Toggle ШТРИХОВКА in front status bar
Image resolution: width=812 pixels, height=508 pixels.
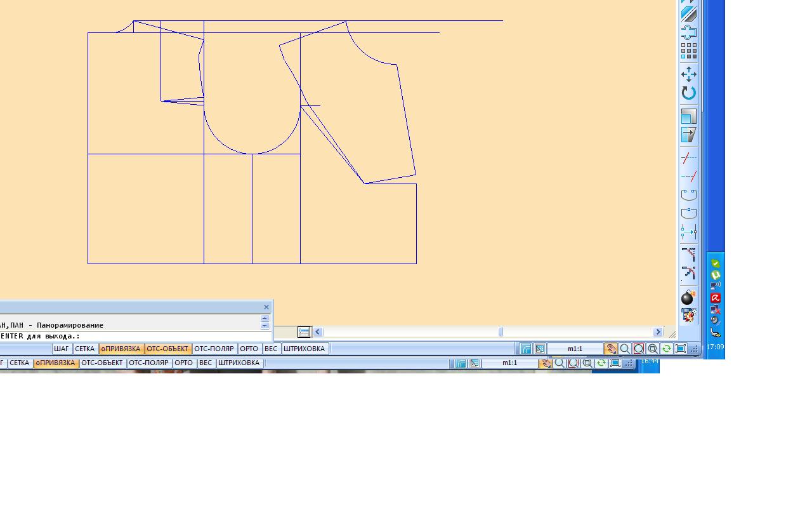(304, 349)
